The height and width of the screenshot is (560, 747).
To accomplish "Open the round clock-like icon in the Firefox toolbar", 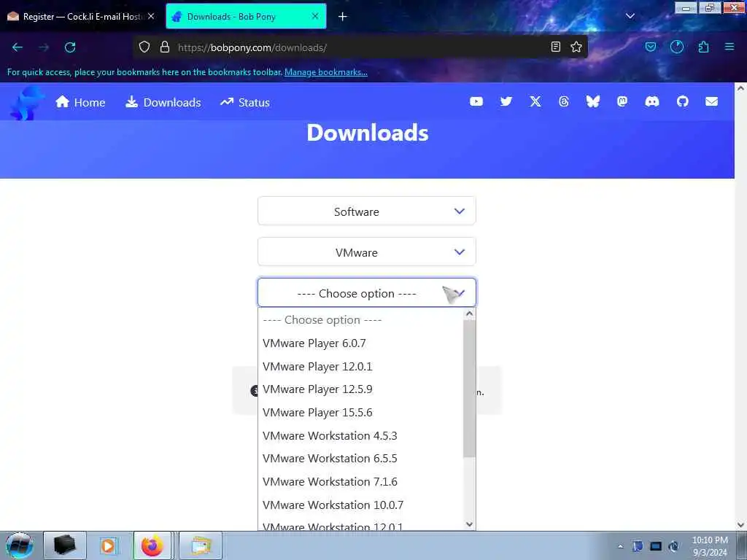I will pyautogui.click(x=676, y=47).
